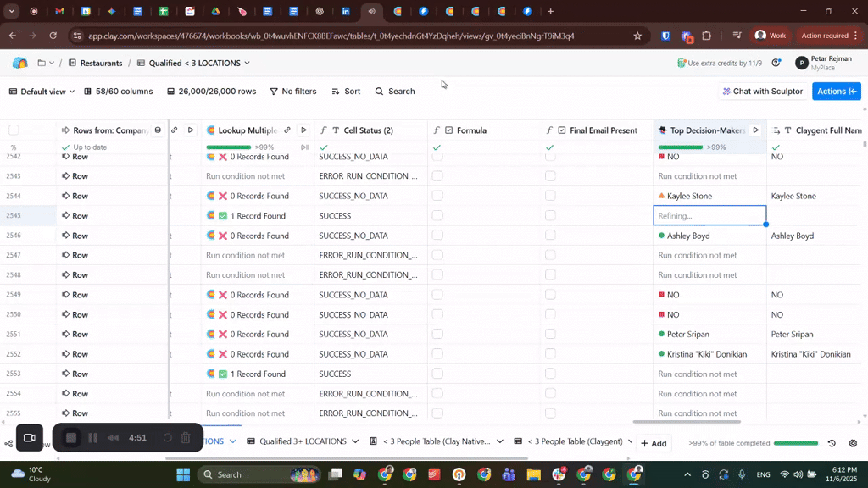Toggle Final Email Present checkbox row 2546
Image resolution: width=868 pixels, height=488 pixels.
550,236
